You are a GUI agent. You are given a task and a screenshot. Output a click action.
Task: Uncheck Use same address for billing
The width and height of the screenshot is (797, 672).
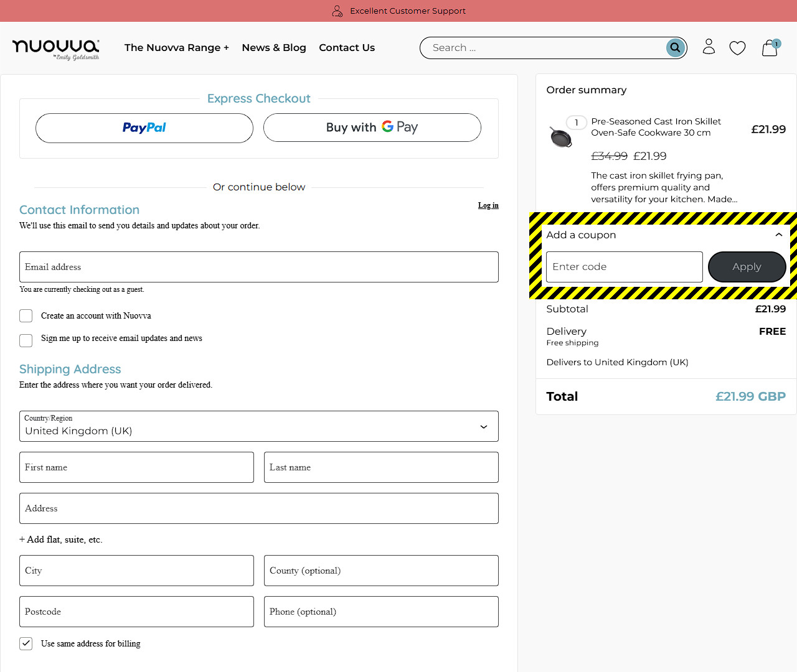coord(26,643)
